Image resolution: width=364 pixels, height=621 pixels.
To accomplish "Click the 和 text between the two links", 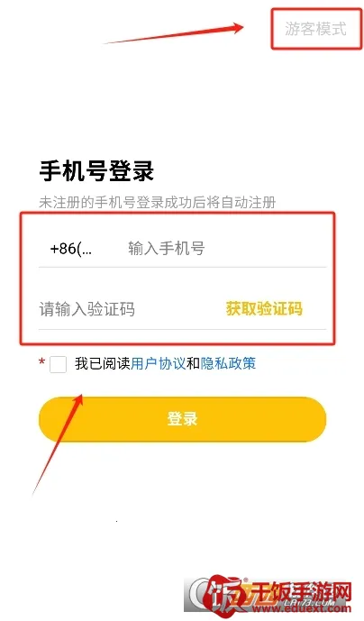I will point(194,363).
